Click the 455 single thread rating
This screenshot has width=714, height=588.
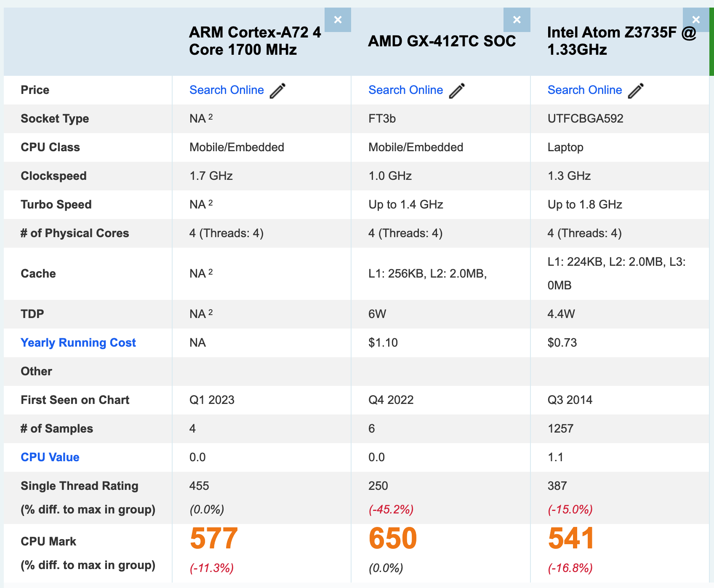[x=199, y=486]
